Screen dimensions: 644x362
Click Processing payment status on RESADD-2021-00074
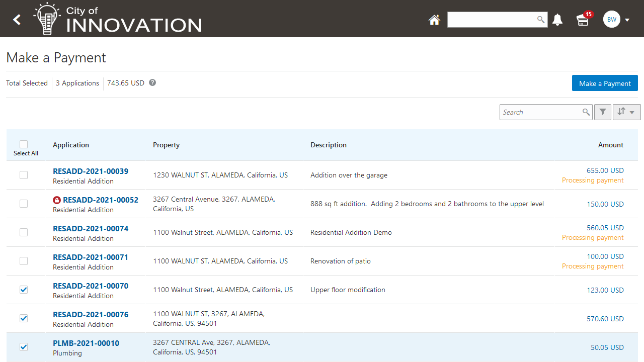click(592, 237)
